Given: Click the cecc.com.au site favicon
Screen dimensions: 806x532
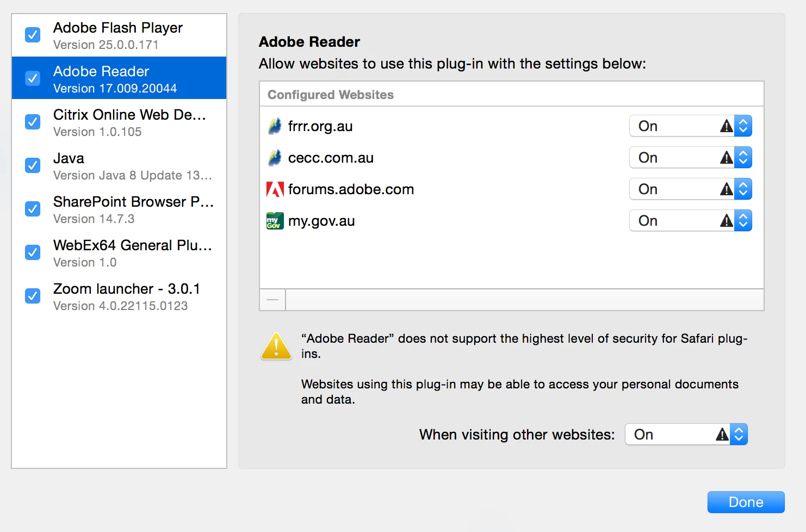Looking at the screenshot, I should click(x=275, y=158).
